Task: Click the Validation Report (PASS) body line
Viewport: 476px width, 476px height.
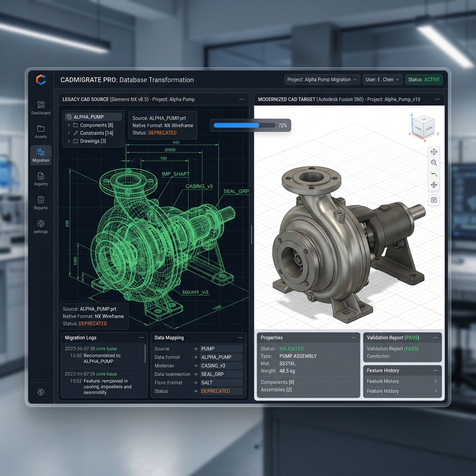Action: tap(392, 349)
